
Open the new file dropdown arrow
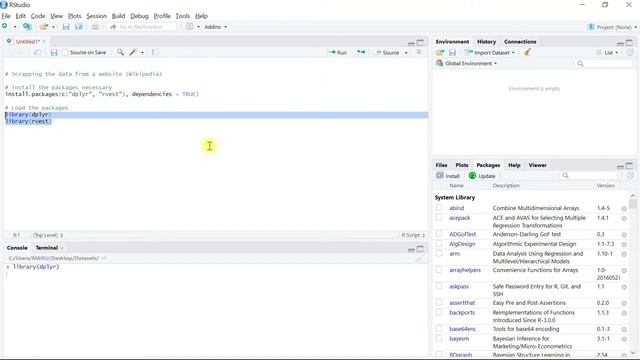15,27
